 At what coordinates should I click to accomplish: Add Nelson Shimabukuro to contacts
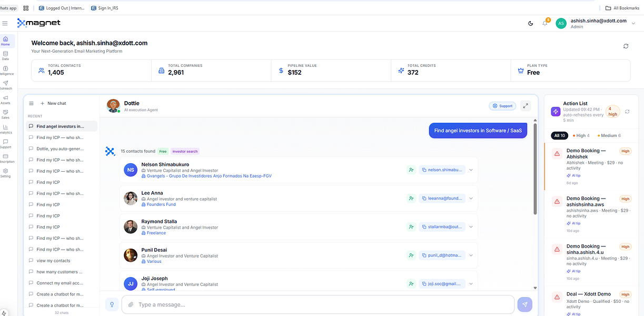pos(411,170)
